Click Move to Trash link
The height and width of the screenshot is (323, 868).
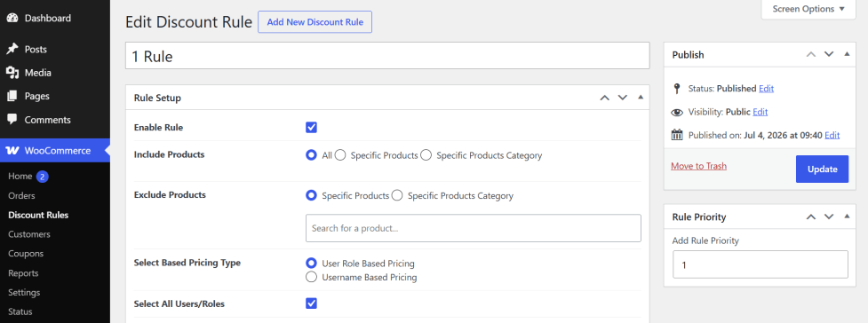(698, 166)
